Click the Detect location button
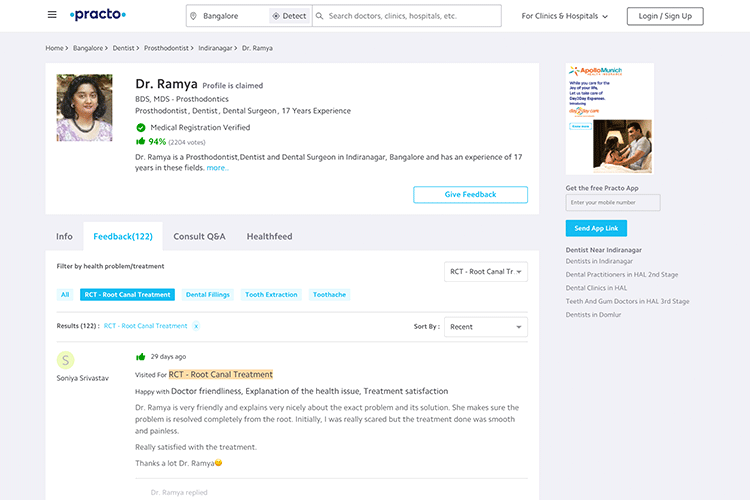Image resolution: width=750 pixels, height=500 pixels. pyautogui.click(x=289, y=16)
